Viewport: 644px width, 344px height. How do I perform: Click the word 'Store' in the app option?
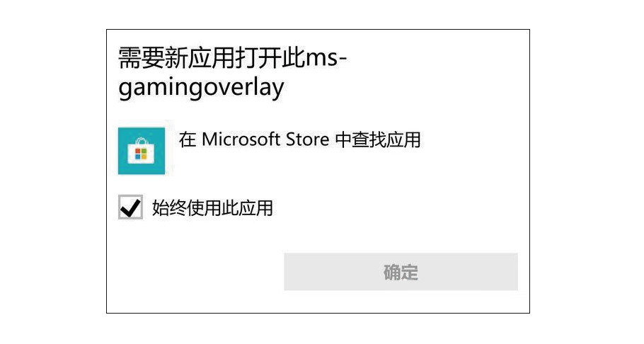point(308,139)
